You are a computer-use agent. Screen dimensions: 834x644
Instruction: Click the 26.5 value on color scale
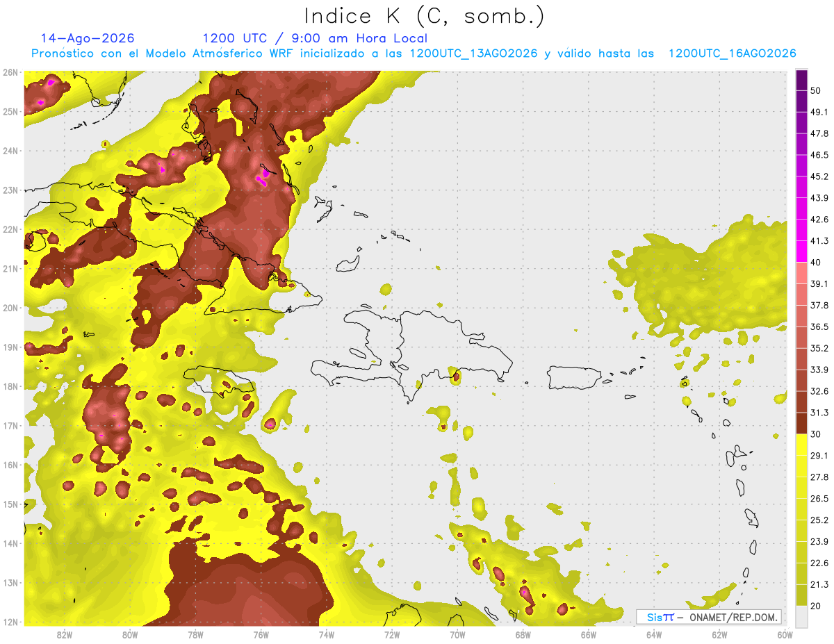click(x=819, y=499)
